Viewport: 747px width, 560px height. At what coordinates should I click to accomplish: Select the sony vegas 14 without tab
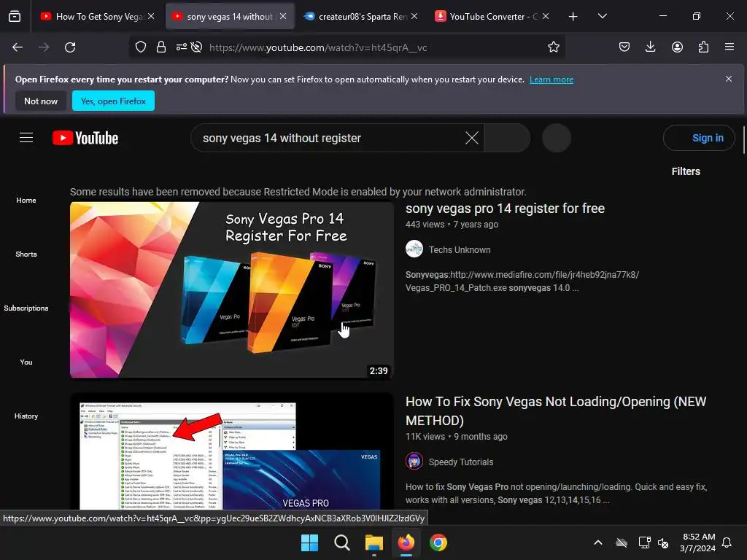[230, 16]
